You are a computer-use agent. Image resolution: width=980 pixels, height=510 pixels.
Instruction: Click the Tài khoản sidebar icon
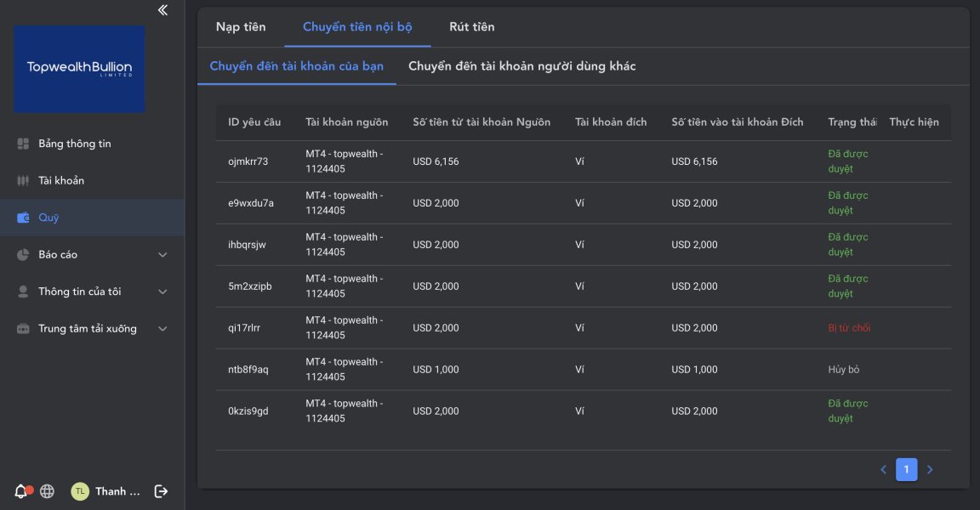[x=23, y=181]
